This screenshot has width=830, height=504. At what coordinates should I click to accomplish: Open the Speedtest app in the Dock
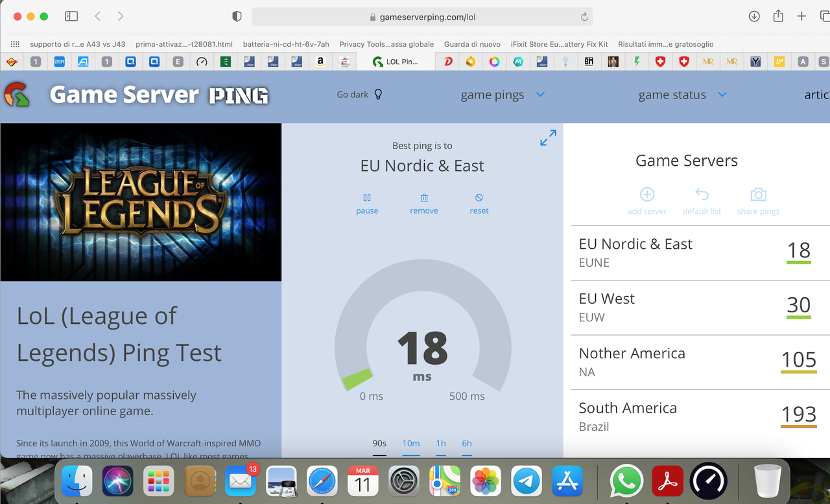tap(708, 482)
